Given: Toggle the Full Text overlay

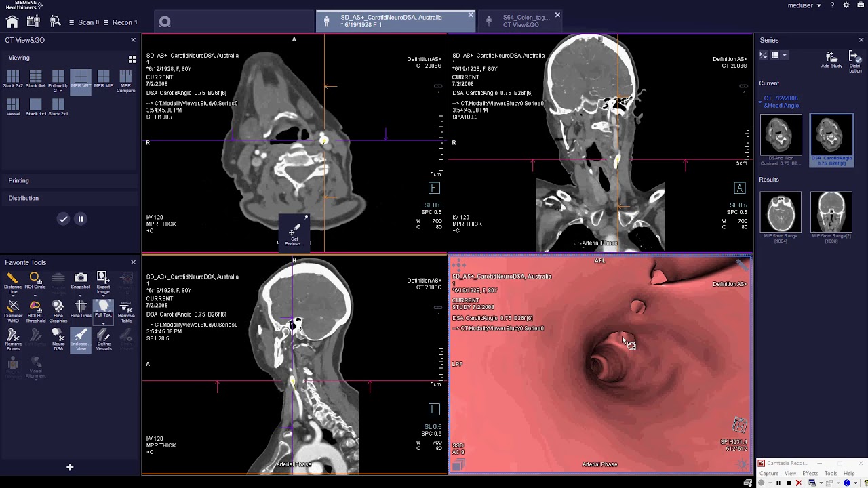Looking at the screenshot, I should click(103, 309).
